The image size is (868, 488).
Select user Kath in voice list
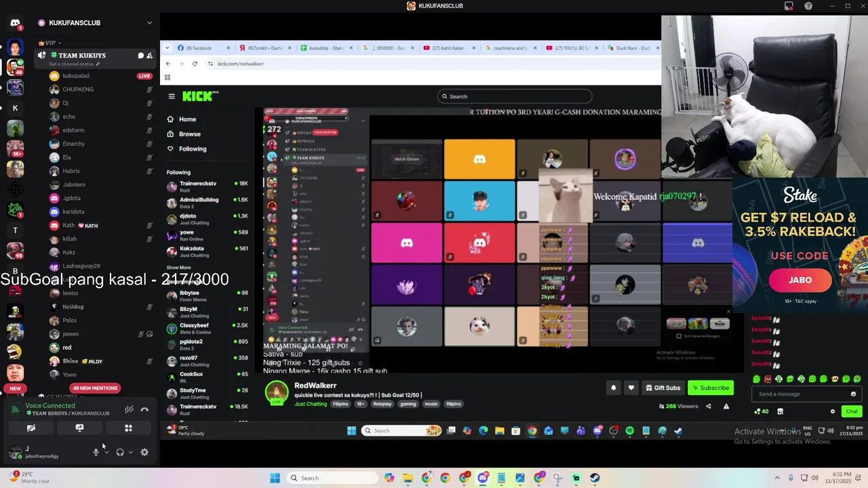click(102, 225)
